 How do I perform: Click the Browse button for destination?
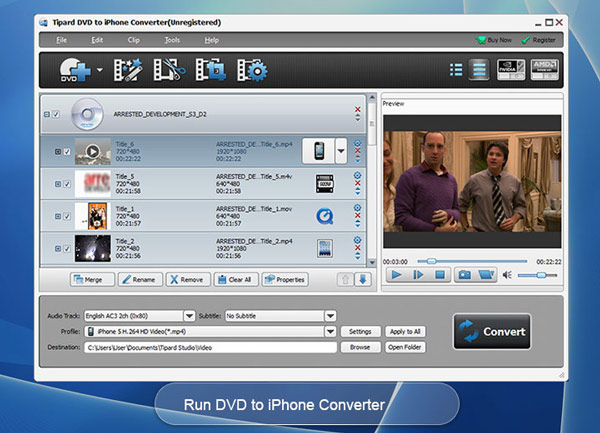(x=360, y=347)
